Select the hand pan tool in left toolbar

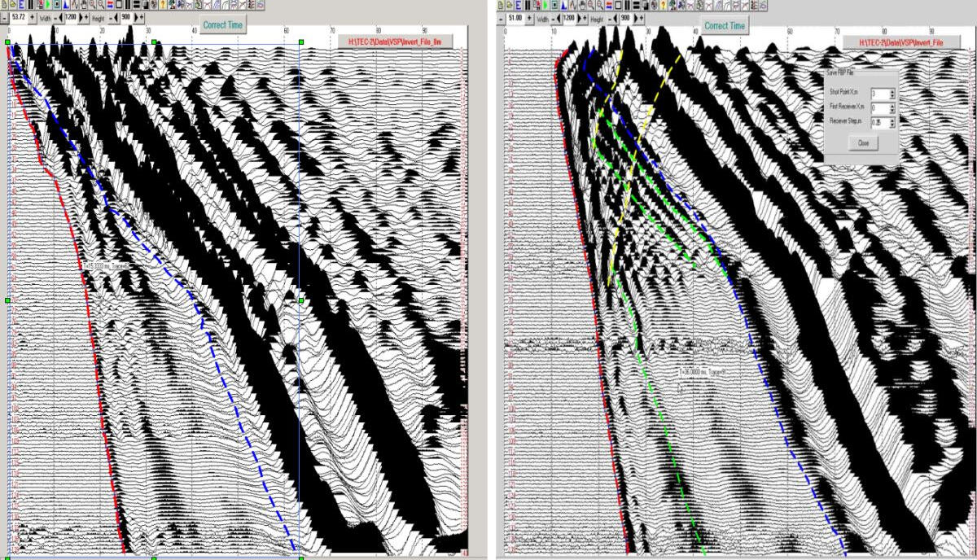click(x=82, y=4)
